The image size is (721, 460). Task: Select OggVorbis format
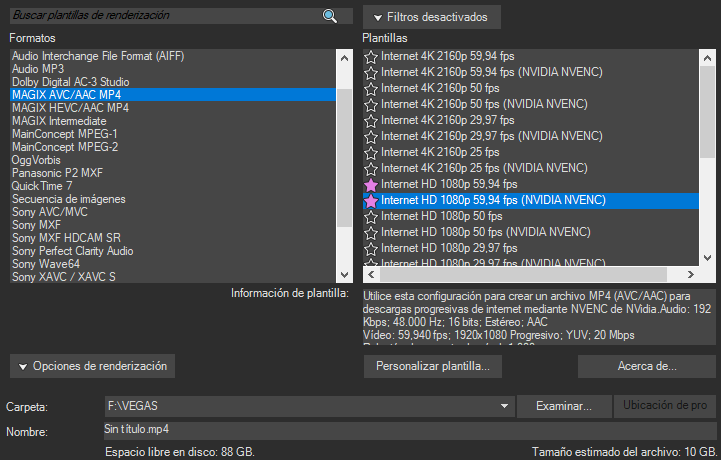click(x=173, y=160)
